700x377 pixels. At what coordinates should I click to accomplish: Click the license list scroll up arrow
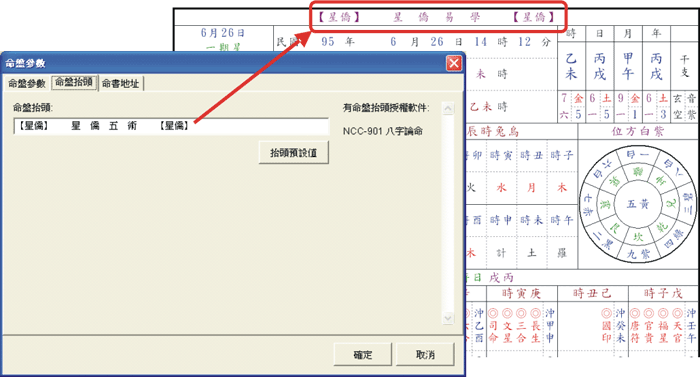pyautogui.click(x=448, y=108)
